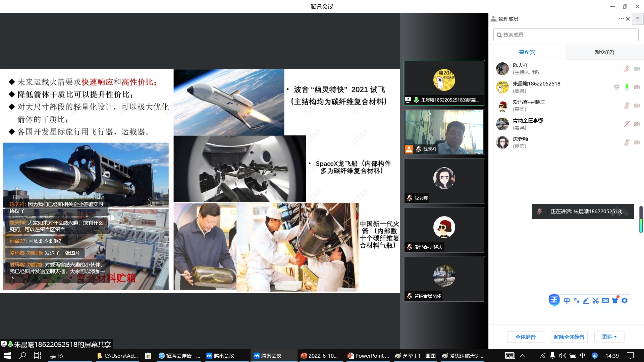Click the input method scissors screenshot icon
Viewport: 644px width, 362px height.
pos(595,301)
